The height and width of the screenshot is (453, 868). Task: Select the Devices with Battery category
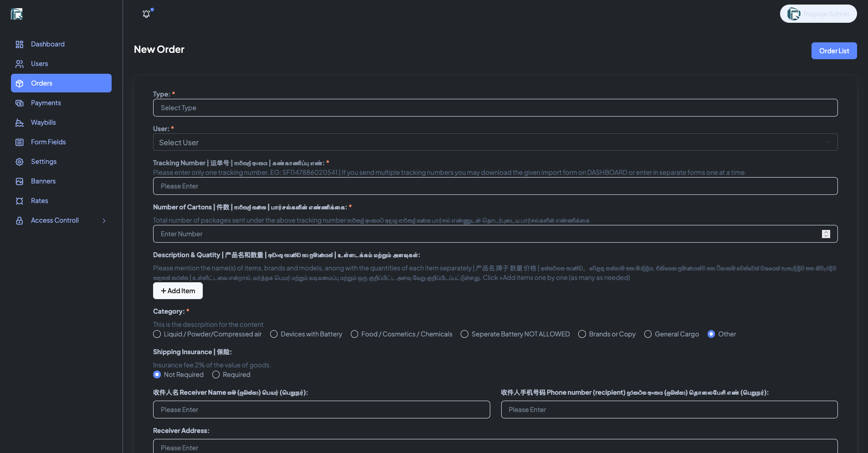274,334
